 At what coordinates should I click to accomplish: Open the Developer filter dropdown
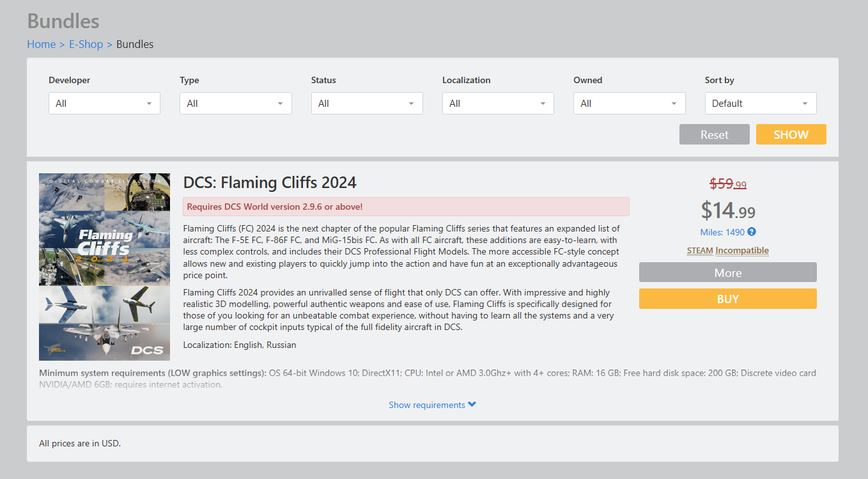(x=104, y=104)
